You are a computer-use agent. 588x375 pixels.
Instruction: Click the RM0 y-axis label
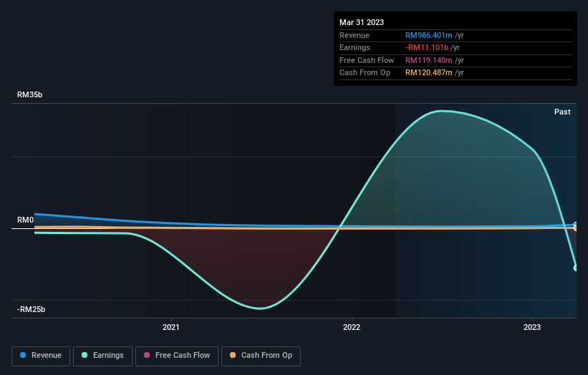click(x=26, y=220)
